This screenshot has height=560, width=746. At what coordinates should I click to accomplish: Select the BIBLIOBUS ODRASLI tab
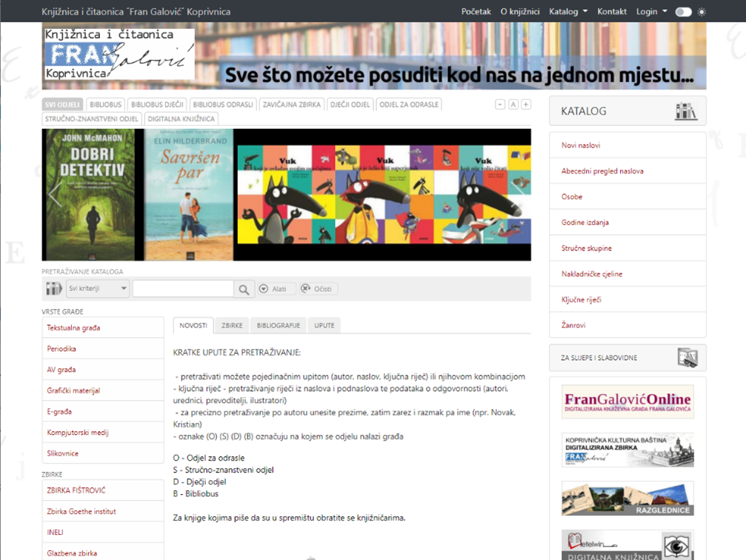click(223, 104)
